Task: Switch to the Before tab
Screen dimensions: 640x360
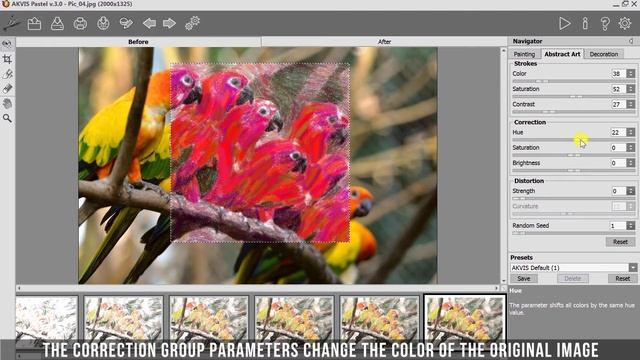Action: pos(138,42)
